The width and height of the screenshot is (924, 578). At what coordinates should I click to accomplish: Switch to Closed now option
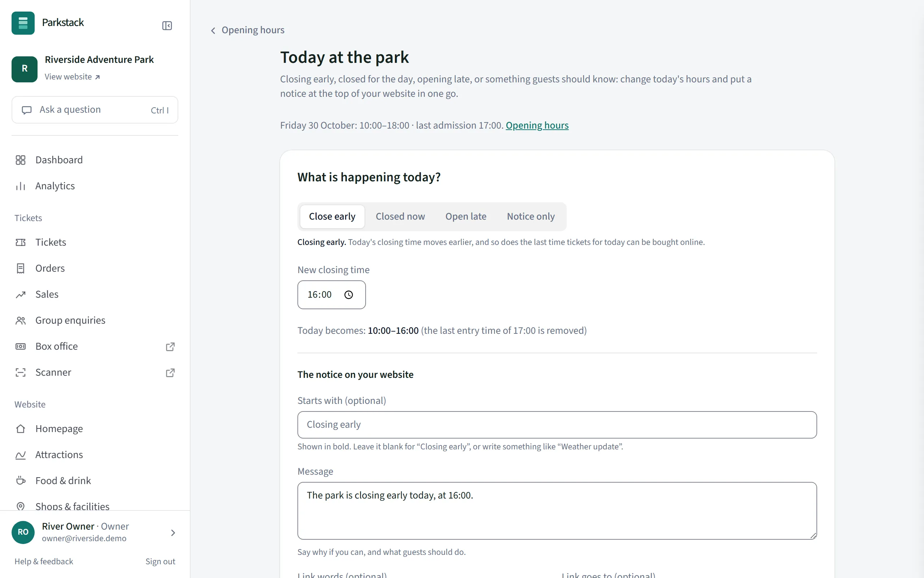(x=400, y=217)
